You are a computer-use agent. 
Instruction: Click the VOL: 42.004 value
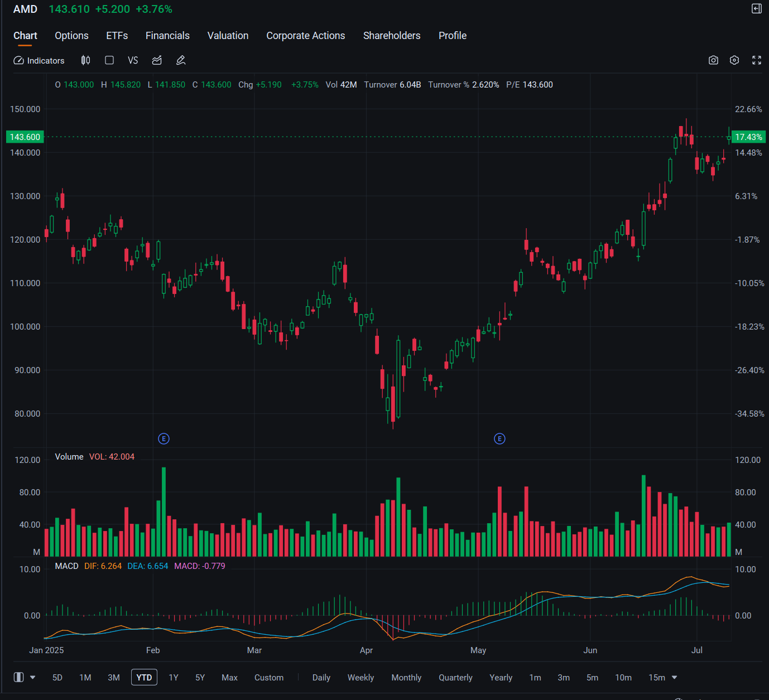coord(112,457)
